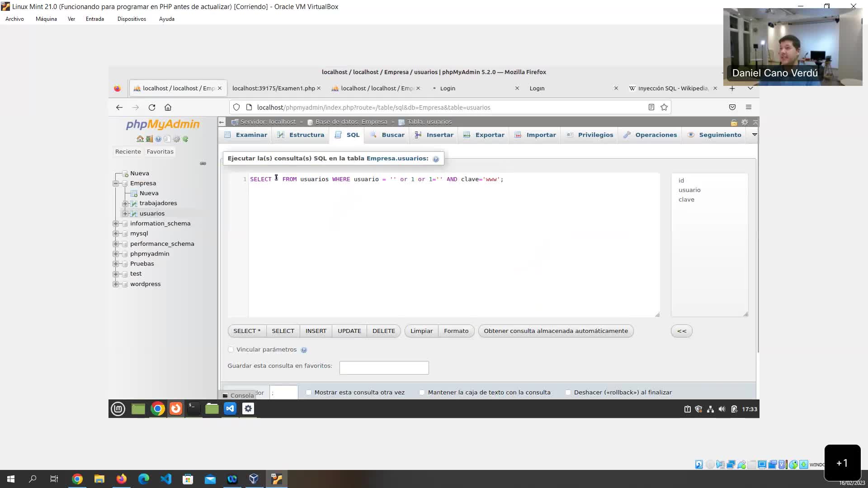Viewport: 868px width, 488px height.
Task: Refresh the database navigation panel icon
Action: click(185, 139)
